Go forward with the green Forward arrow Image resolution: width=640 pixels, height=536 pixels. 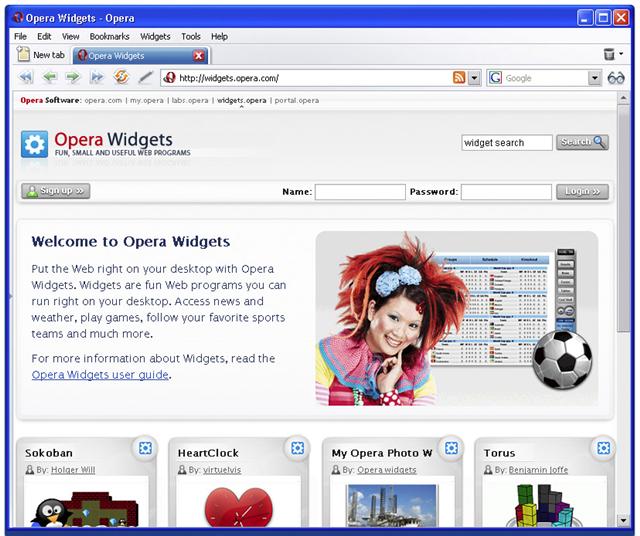pyautogui.click(x=73, y=77)
